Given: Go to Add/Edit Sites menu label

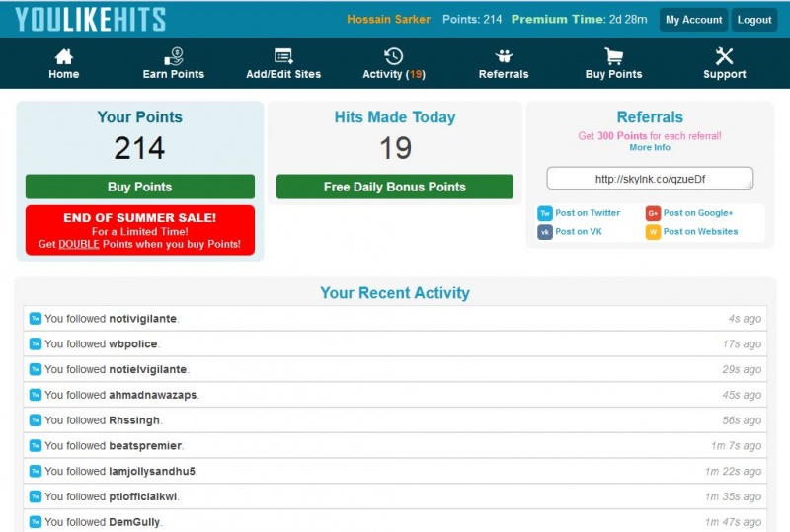Looking at the screenshot, I should [283, 74].
